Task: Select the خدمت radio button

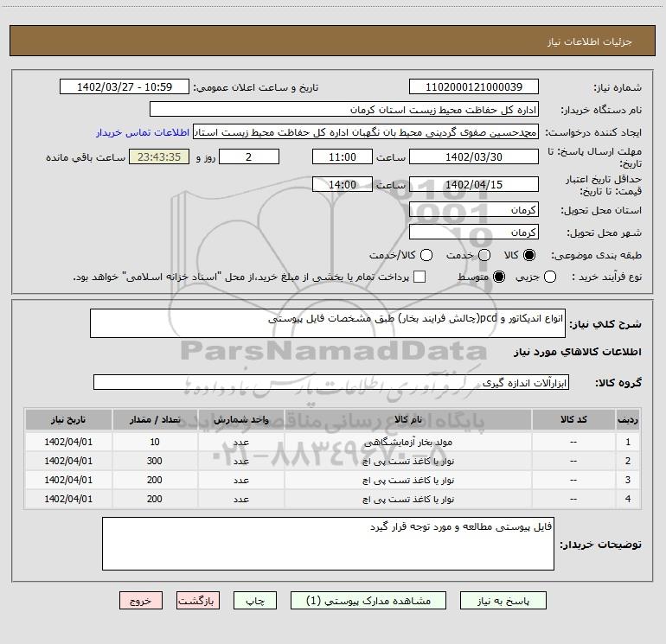Action: [x=484, y=255]
